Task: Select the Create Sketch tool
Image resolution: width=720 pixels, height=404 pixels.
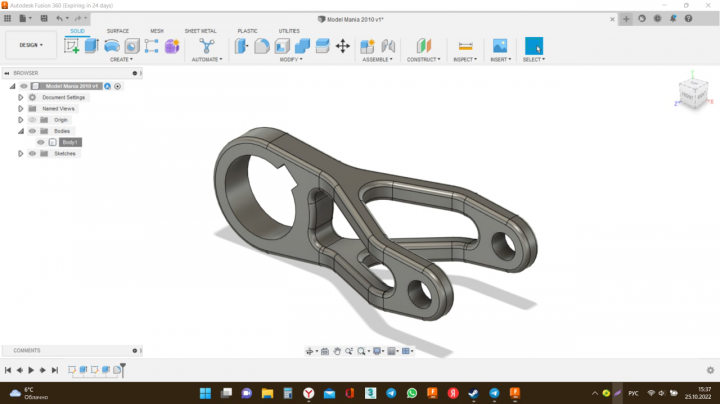Action: pos(71,46)
